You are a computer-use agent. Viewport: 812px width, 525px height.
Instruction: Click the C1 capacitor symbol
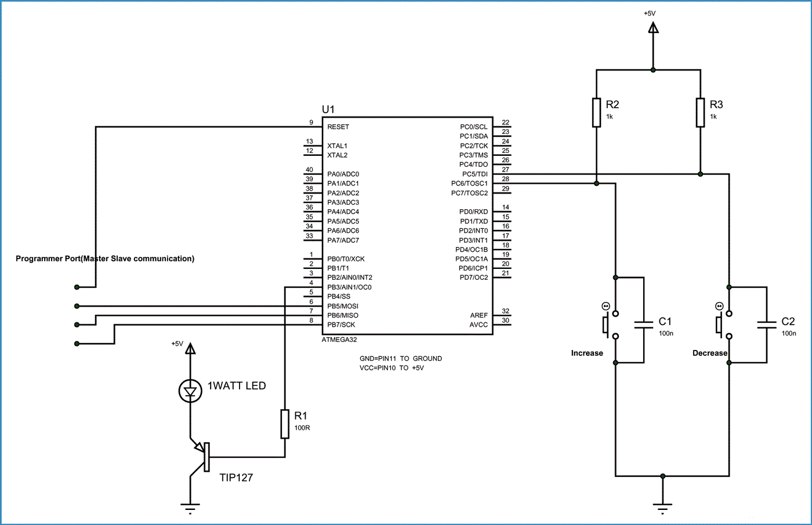point(644,325)
